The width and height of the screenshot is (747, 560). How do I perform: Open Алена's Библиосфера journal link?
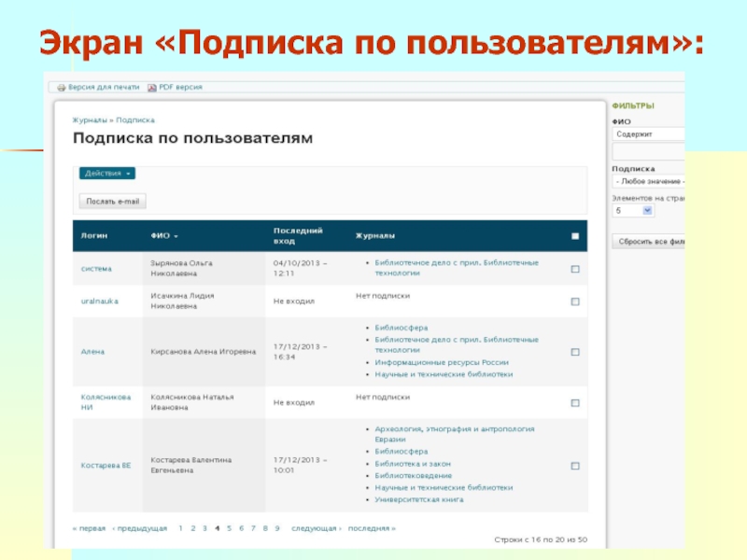click(402, 329)
